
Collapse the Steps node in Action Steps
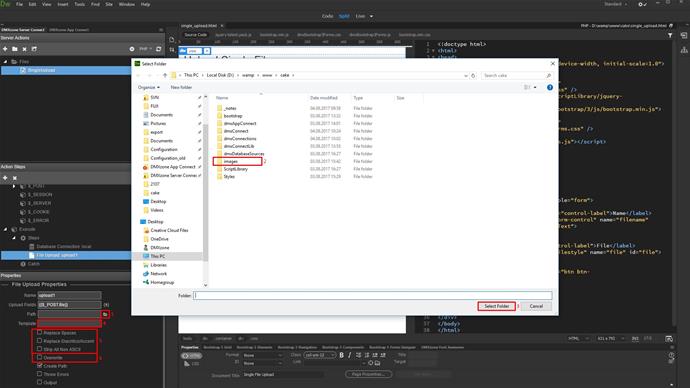14,238
